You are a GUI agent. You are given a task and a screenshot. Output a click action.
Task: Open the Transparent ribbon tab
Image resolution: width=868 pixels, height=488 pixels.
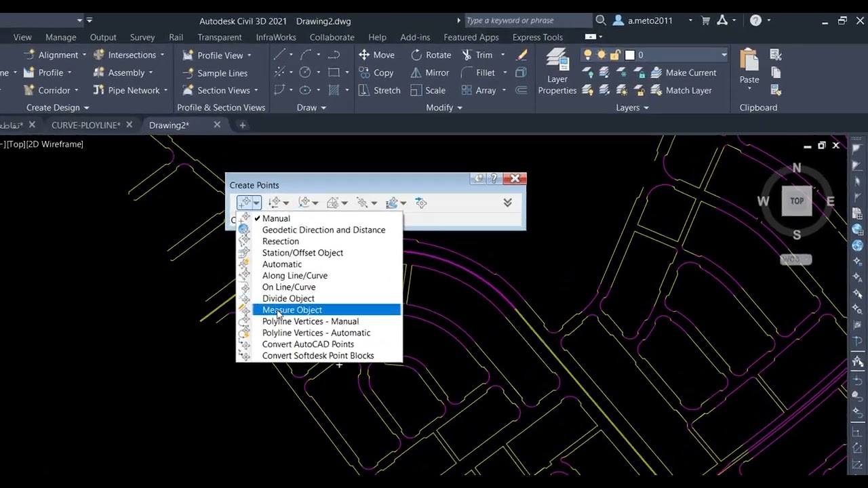[219, 37]
